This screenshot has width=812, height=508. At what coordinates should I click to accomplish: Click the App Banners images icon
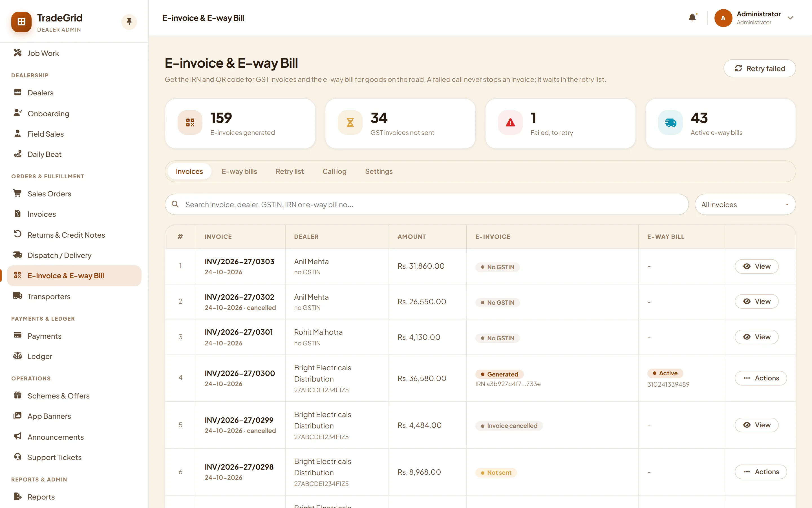pos(17,416)
